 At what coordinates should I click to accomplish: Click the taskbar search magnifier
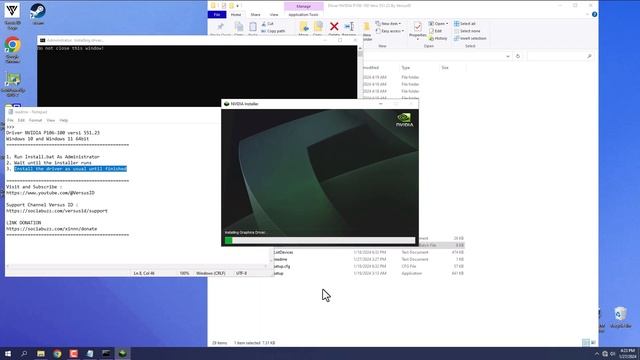coord(24,353)
